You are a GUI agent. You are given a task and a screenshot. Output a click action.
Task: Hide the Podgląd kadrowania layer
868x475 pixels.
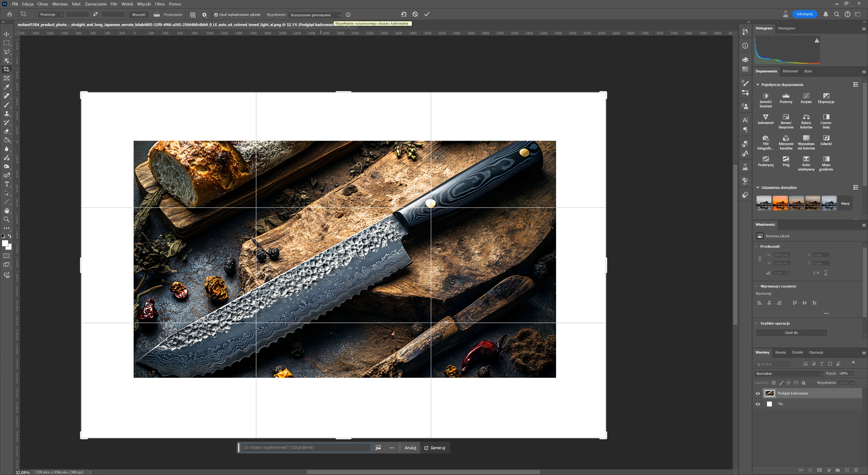pyautogui.click(x=758, y=393)
